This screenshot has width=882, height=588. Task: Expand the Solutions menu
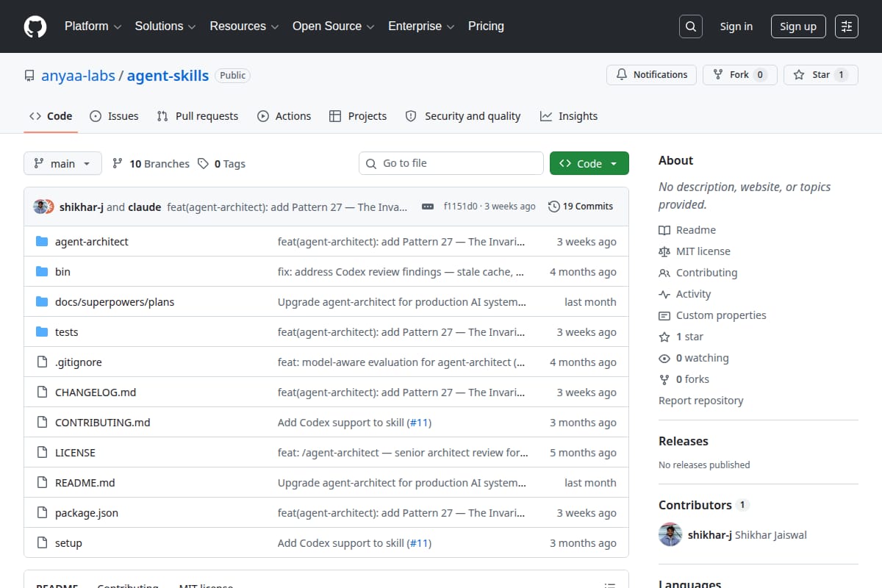click(165, 26)
